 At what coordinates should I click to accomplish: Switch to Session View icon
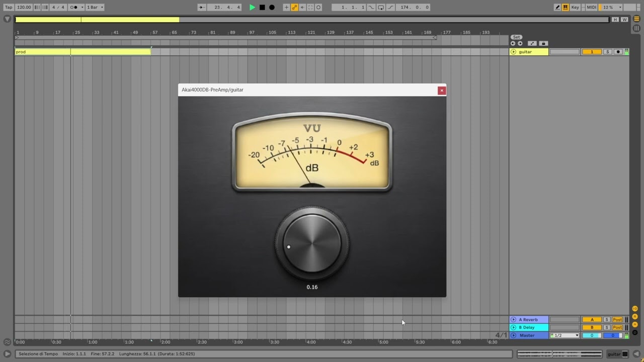(636, 28)
